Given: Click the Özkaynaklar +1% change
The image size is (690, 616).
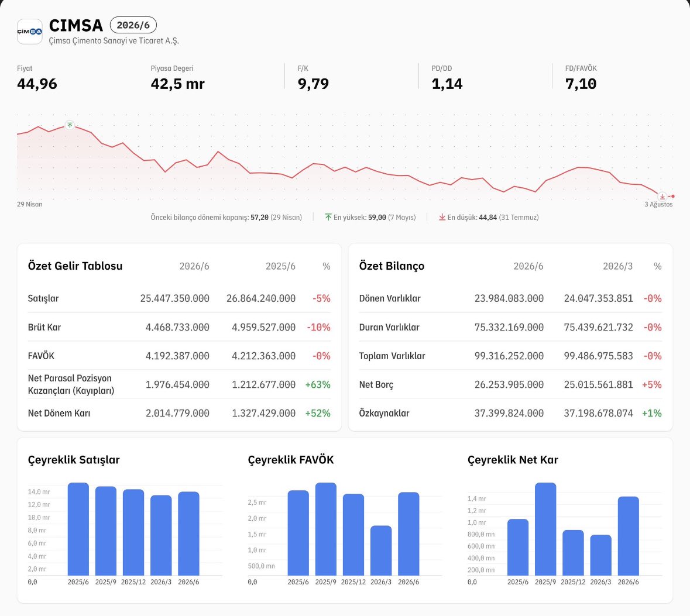Looking at the screenshot, I should pos(652,413).
